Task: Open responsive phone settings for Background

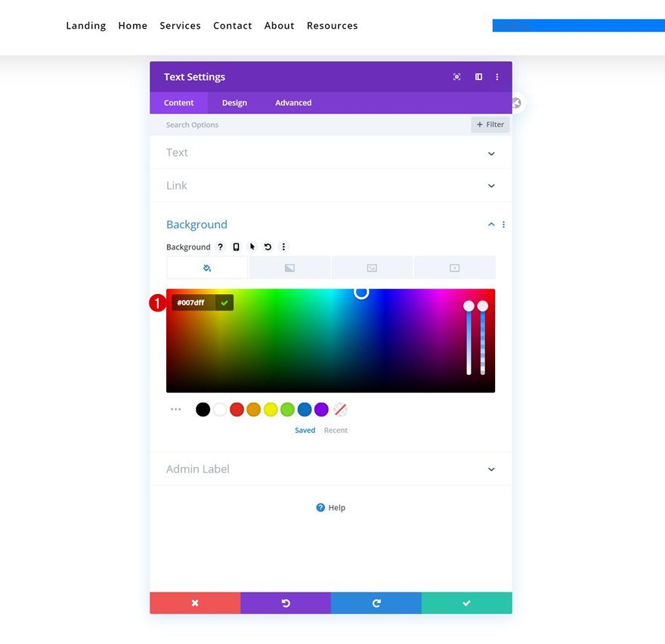Action: (236, 246)
